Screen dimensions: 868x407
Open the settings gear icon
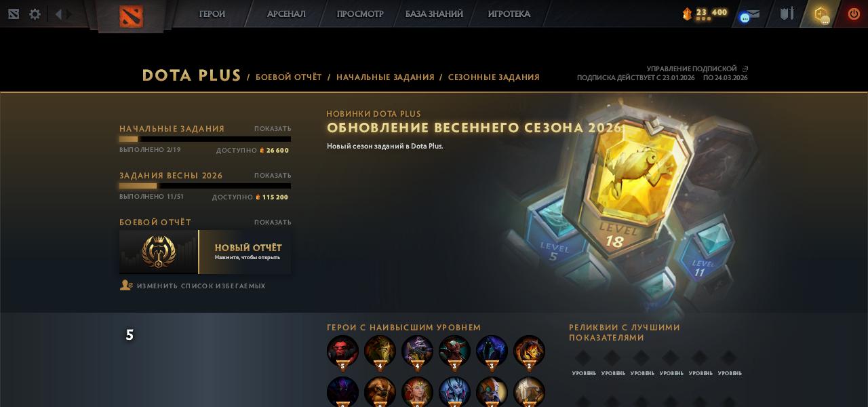[35, 14]
